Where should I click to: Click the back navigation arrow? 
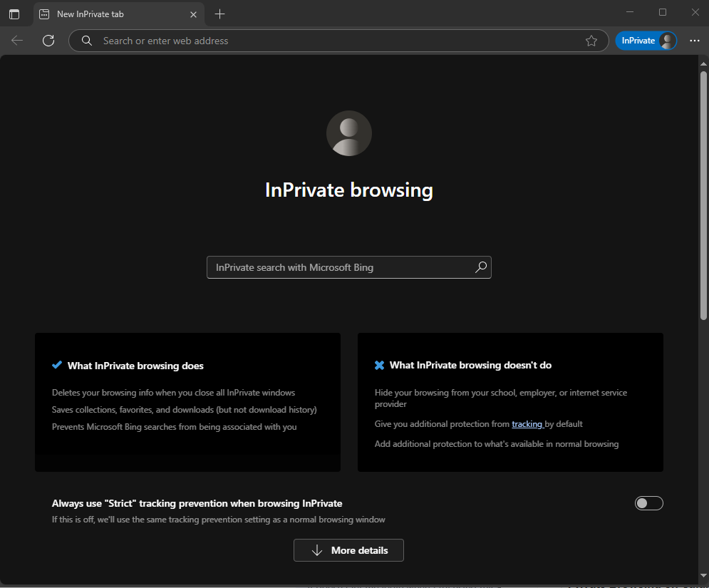(x=17, y=41)
